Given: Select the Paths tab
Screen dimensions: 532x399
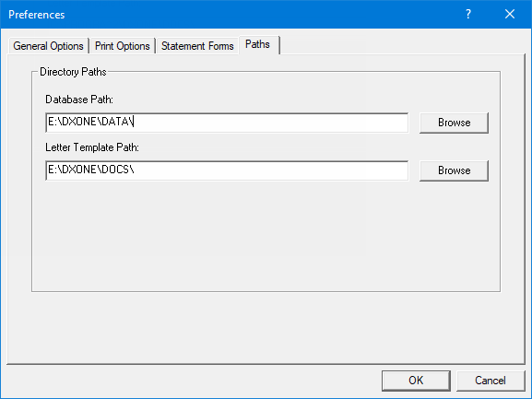Looking at the screenshot, I should point(258,44).
